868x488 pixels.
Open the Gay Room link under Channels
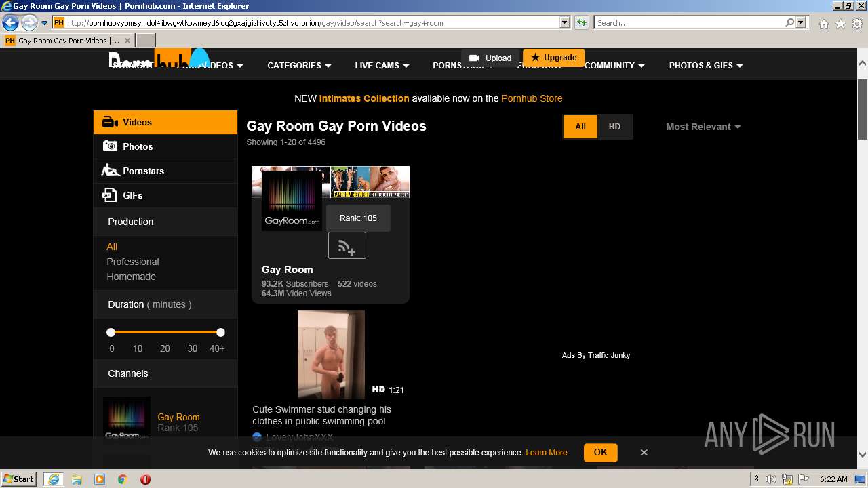tap(178, 417)
